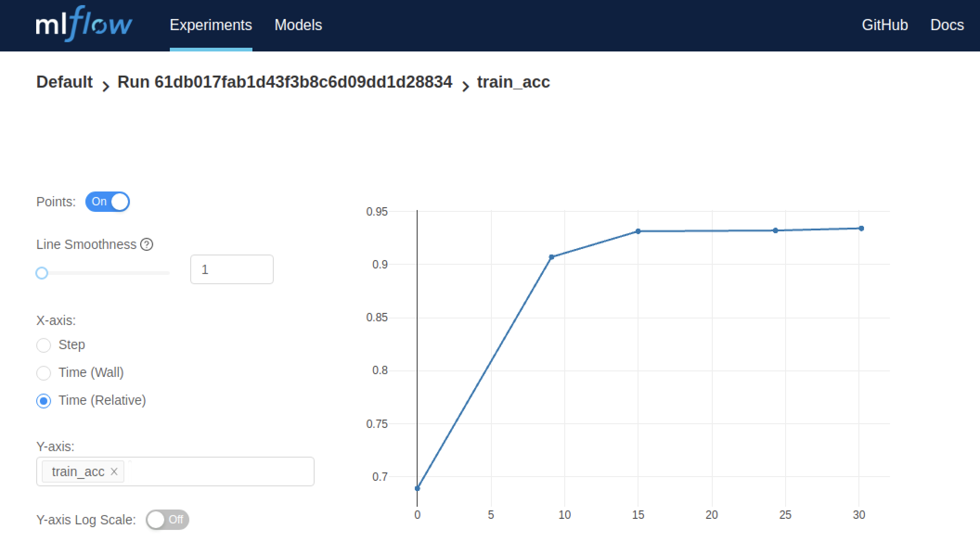The image size is (980, 548).
Task: Open the GitHub link
Action: coord(884,25)
